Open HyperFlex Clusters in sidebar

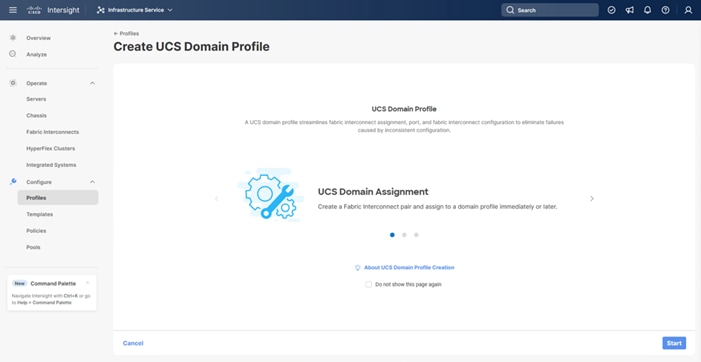click(x=51, y=148)
